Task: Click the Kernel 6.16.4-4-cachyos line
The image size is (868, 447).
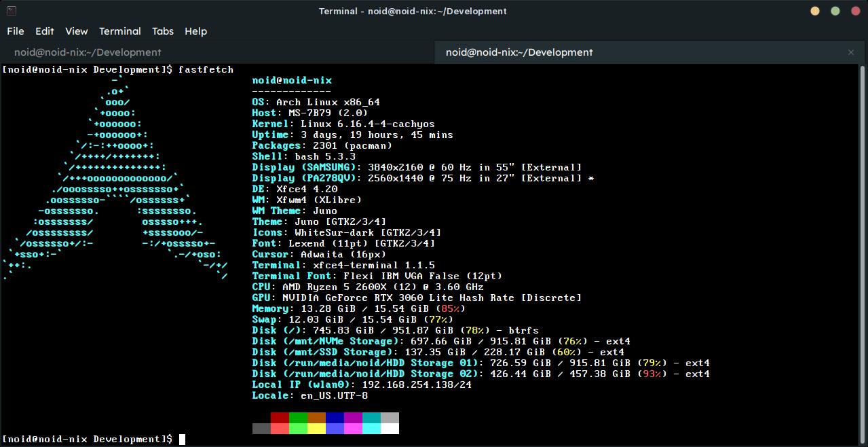Action: click(343, 124)
